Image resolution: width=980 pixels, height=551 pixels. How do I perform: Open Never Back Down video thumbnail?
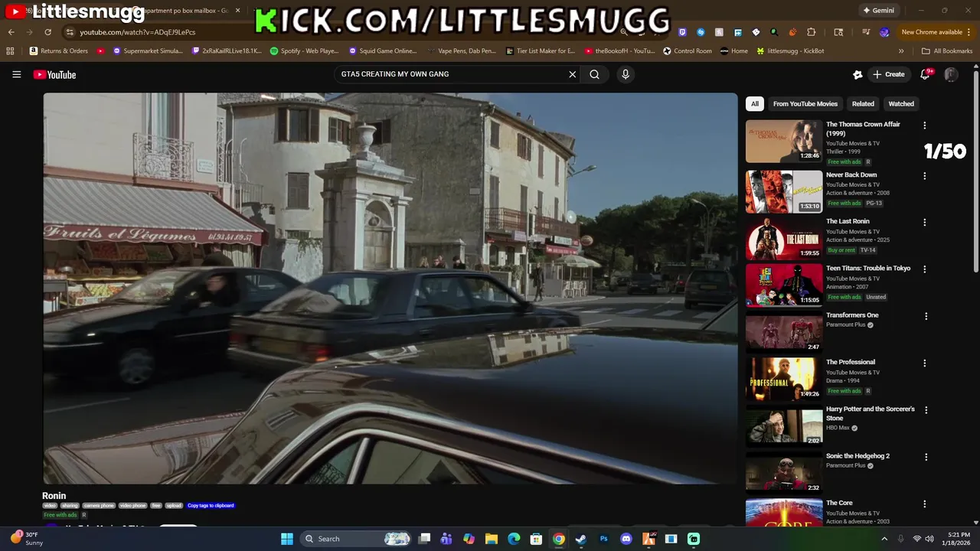pos(784,191)
